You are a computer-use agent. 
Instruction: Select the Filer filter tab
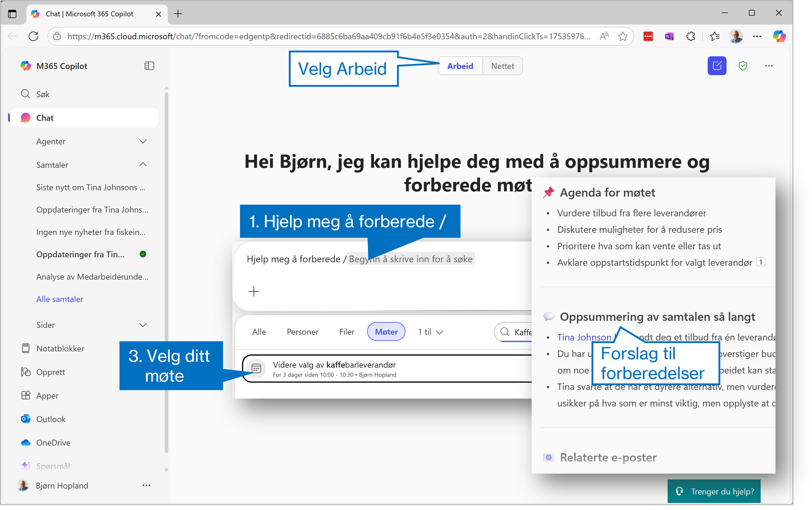pos(346,332)
